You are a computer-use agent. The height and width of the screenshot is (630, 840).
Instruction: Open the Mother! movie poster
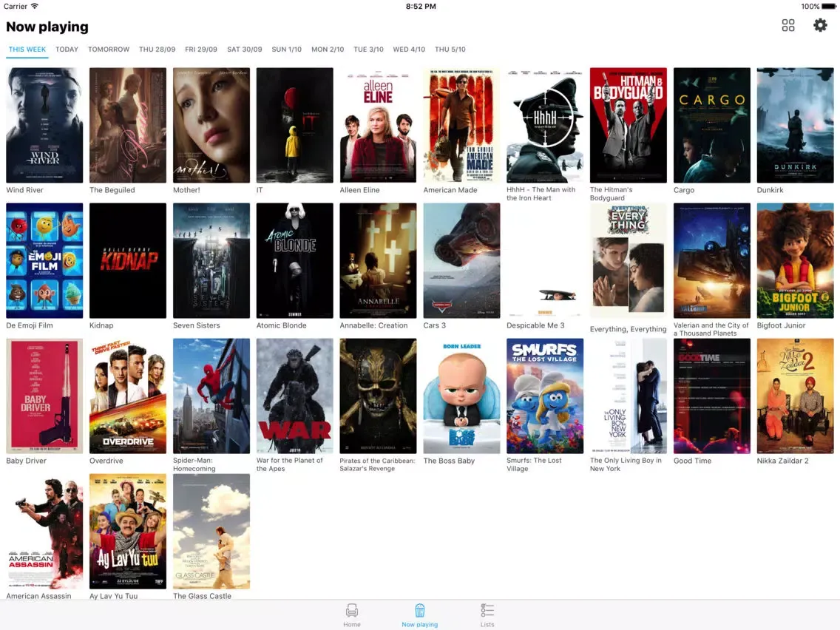tap(211, 126)
